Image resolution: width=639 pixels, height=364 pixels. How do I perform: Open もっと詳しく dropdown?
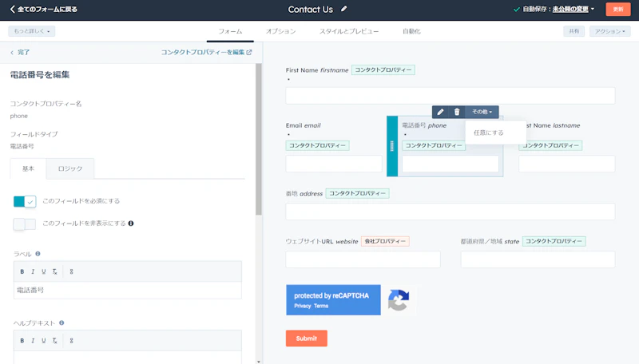click(32, 31)
